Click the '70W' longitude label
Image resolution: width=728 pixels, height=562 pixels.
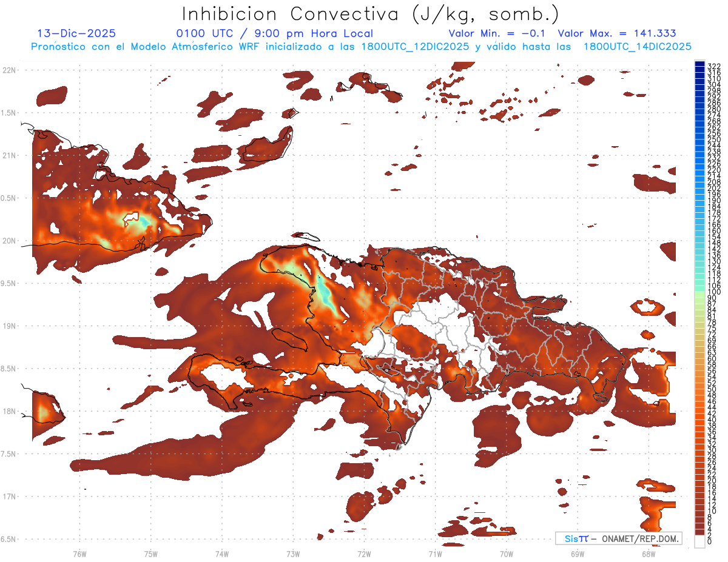[506, 554]
